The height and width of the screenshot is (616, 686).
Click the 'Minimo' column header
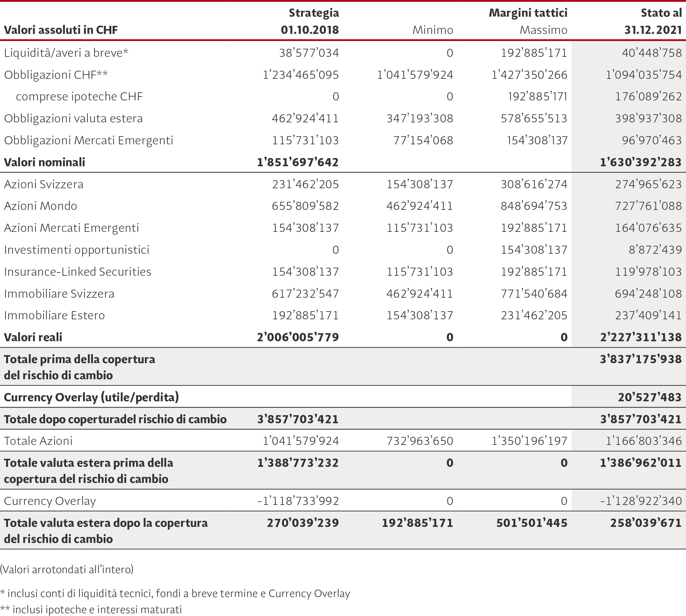pyautogui.click(x=433, y=30)
